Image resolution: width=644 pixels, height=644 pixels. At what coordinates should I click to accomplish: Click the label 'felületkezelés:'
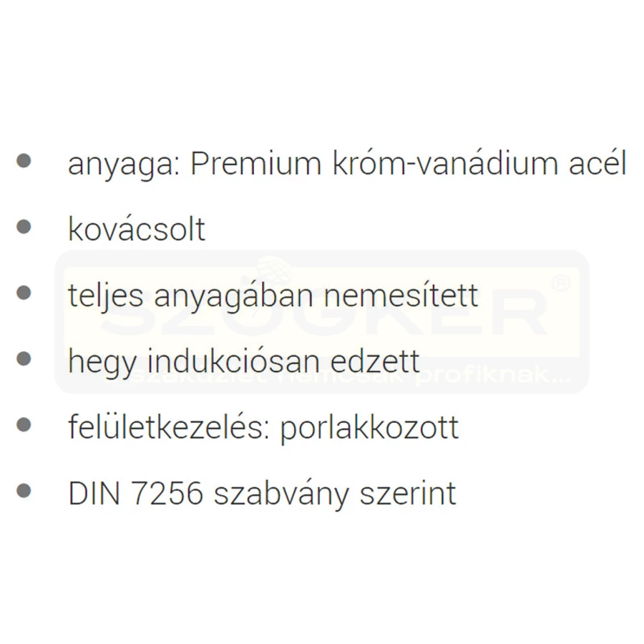[x=169, y=426]
